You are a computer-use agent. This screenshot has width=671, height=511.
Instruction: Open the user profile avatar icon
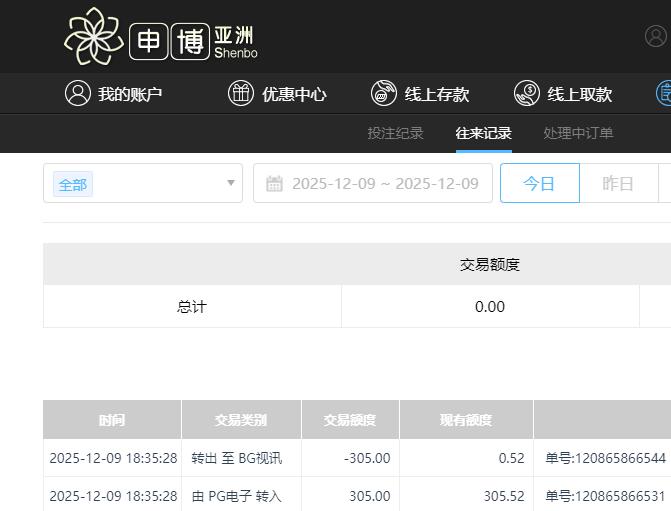coord(656,36)
